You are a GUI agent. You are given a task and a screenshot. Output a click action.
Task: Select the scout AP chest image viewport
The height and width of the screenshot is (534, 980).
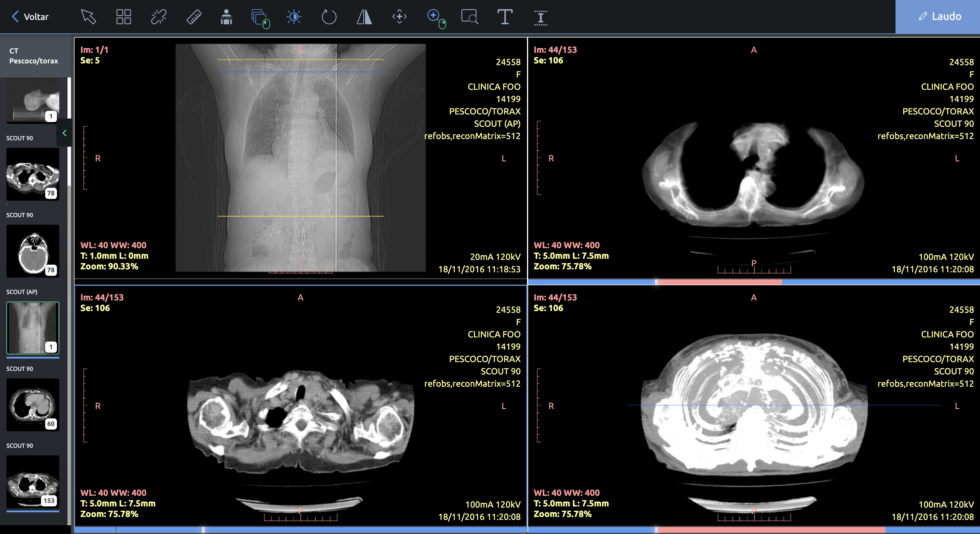(x=300, y=158)
